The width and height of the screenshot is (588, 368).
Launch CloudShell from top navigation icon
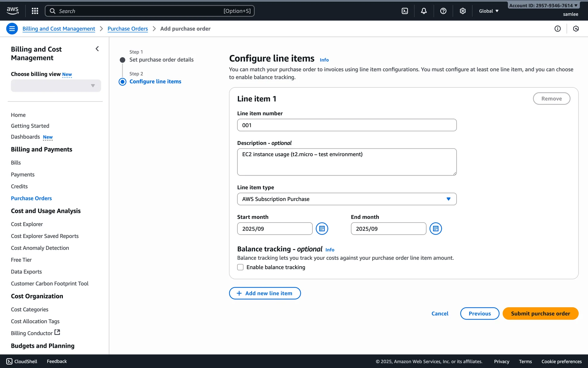coord(405,11)
